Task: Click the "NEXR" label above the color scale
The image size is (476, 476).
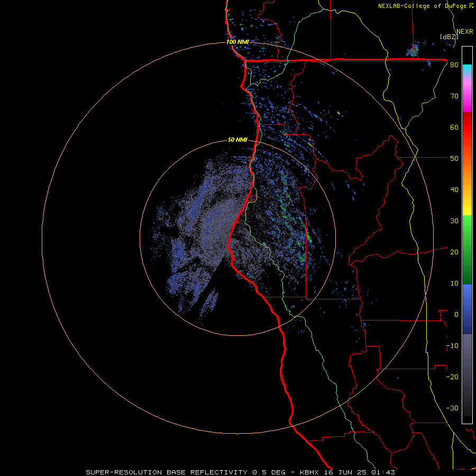Action: pyautogui.click(x=465, y=32)
